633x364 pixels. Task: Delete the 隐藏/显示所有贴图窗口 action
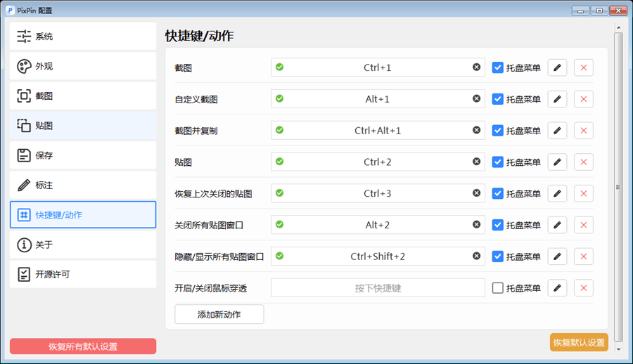pyautogui.click(x=583, y=256)
